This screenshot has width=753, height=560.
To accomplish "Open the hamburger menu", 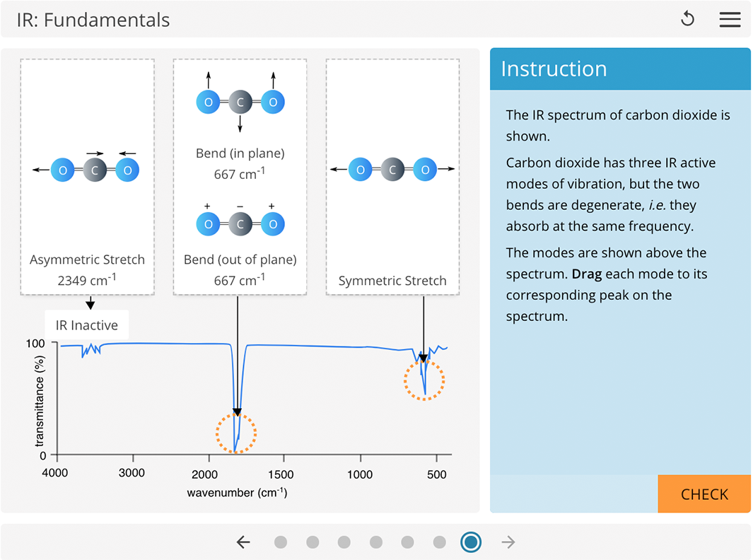I will coord(730,19).
